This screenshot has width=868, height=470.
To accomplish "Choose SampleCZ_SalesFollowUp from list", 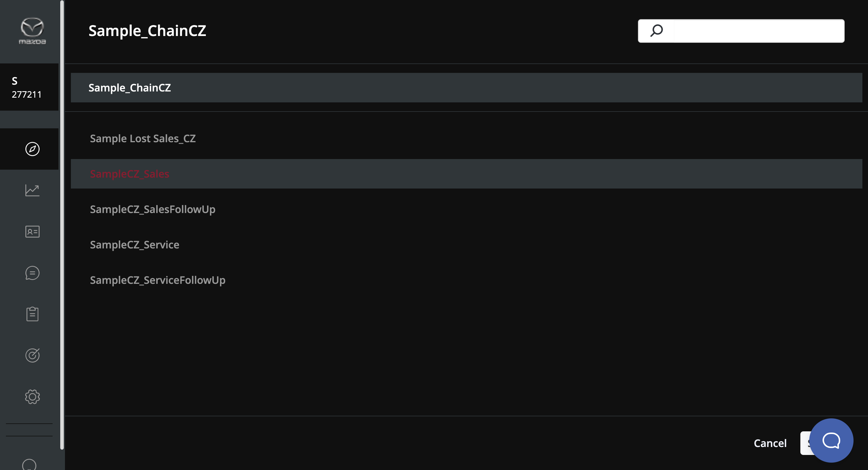I will click(152, 209).
